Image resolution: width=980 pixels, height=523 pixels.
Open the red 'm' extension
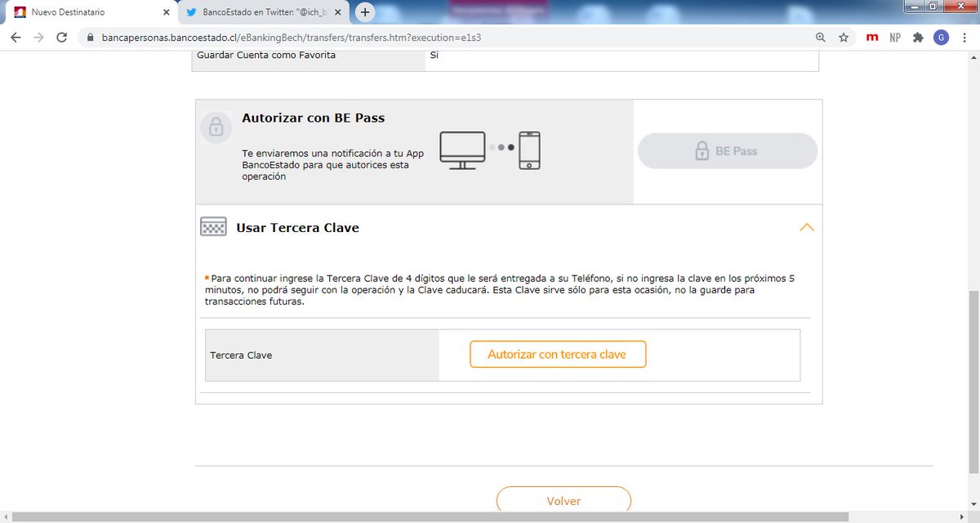click(x=872, y=38)
